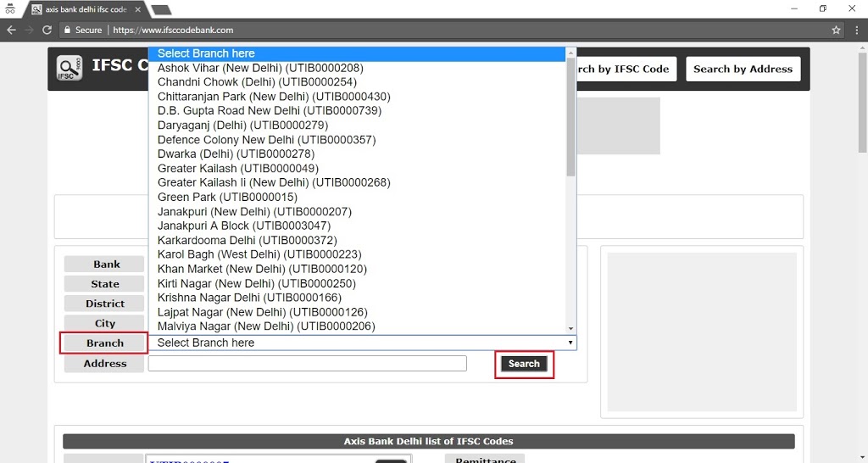The width and height of the screenshot is (868, 463).
Task: Click the page vertical scrollbar thumb
Action: point(862,103)
